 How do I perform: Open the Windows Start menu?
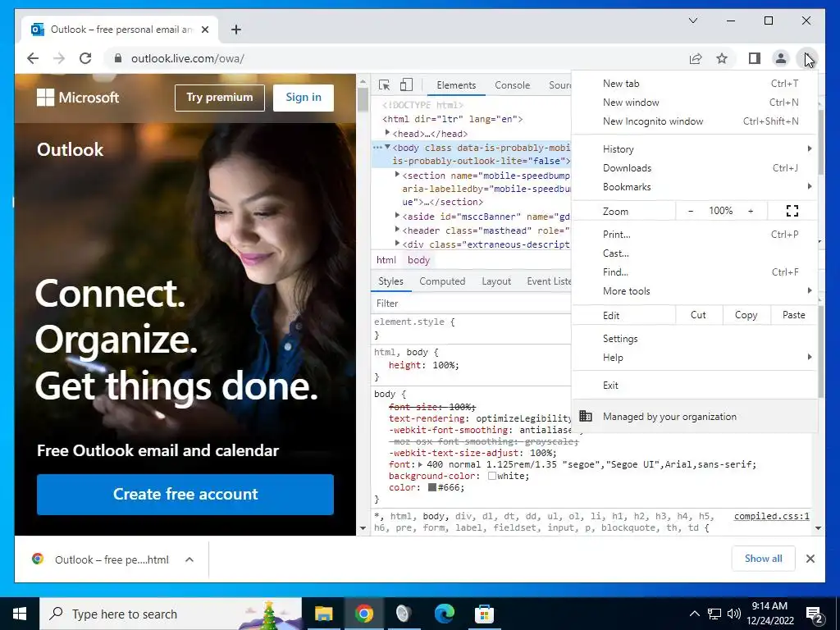pos(20,614)
